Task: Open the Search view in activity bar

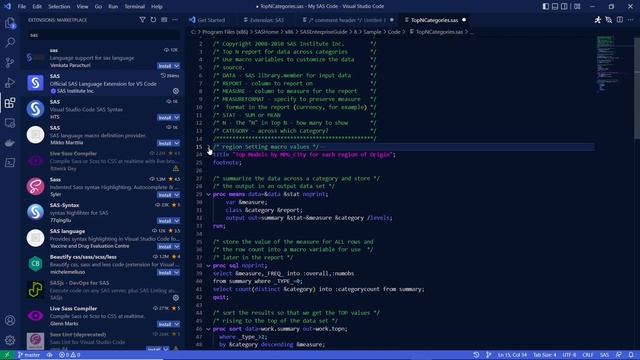Action: pyautogui.click(x=10, y=42)
